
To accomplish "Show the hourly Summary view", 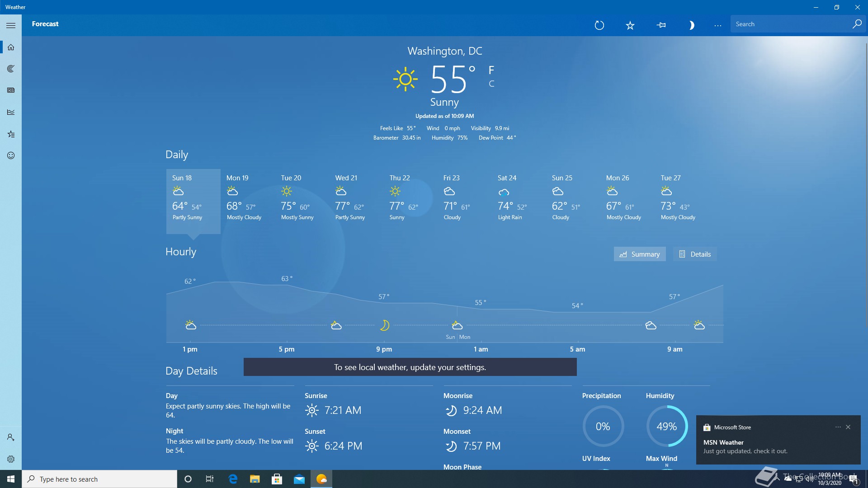I will tap(640, 254).
